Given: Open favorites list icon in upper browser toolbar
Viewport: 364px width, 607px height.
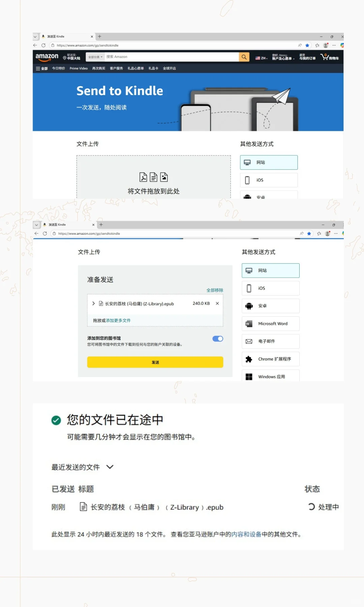Looking at the screenshot, I should click(x=317, y=45).
